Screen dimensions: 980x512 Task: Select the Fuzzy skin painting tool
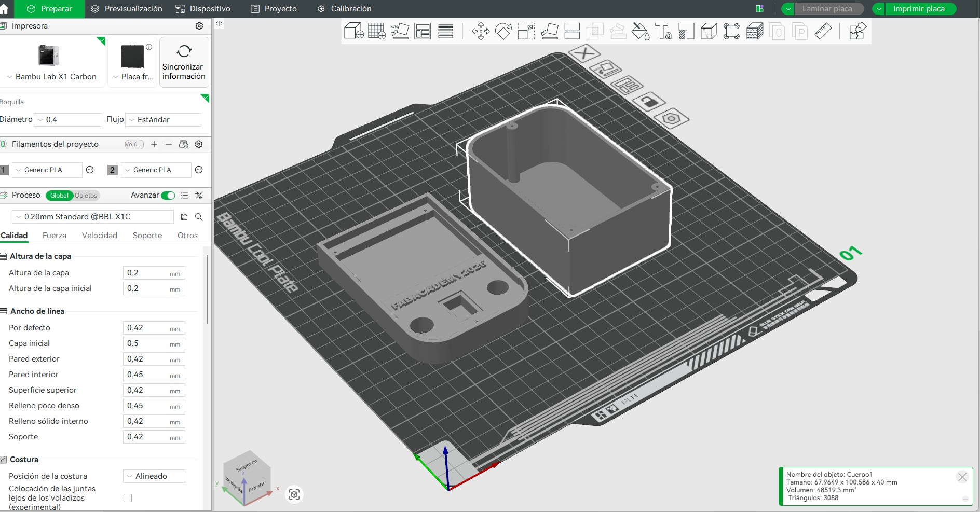(754, 31)
